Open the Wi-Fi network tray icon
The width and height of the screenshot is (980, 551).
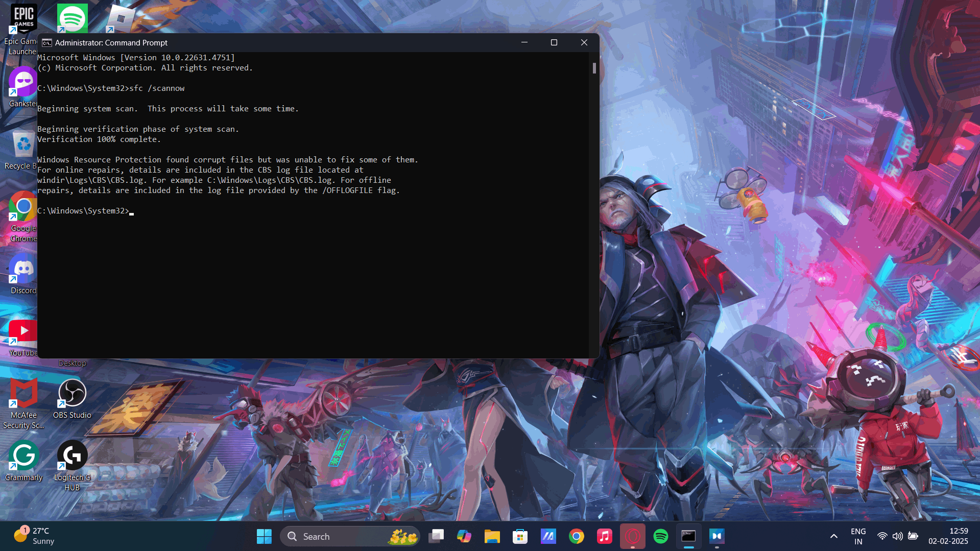[882, 536]
